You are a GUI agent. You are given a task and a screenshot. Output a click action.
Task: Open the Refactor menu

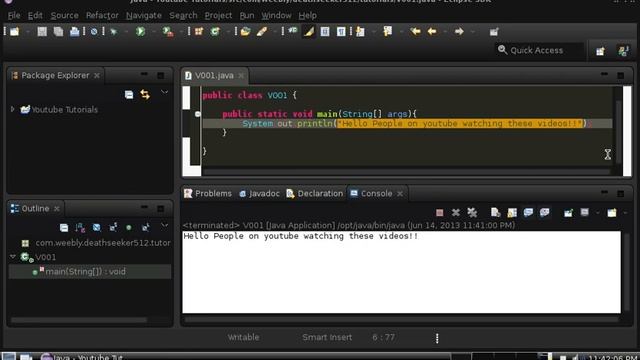click(x=102, y=16)
